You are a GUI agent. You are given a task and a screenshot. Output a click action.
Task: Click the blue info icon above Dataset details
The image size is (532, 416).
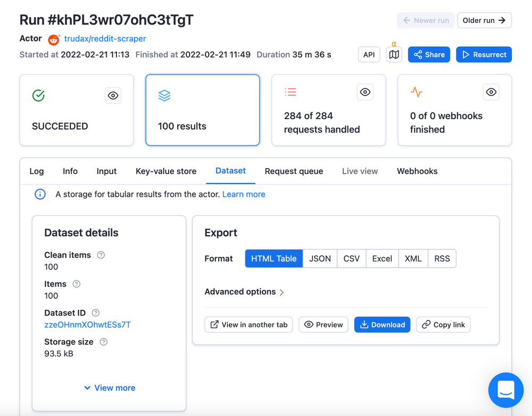pos(40,194)
